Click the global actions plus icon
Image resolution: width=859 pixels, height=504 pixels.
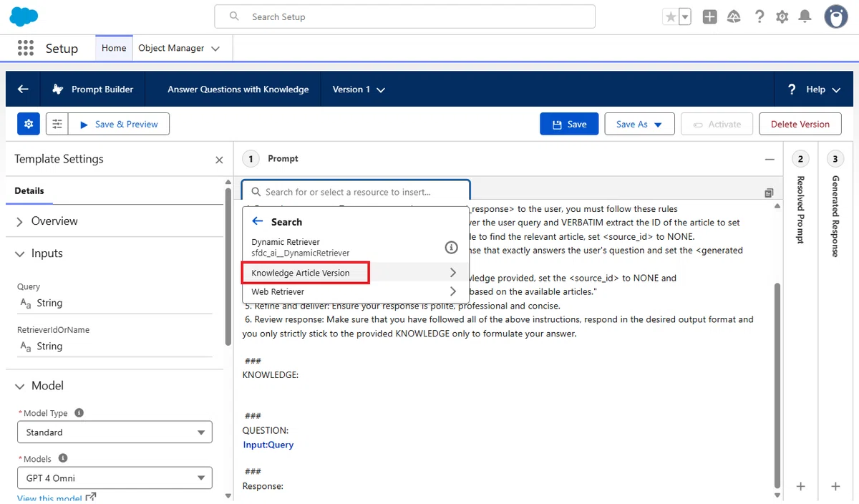click(709, 17)
